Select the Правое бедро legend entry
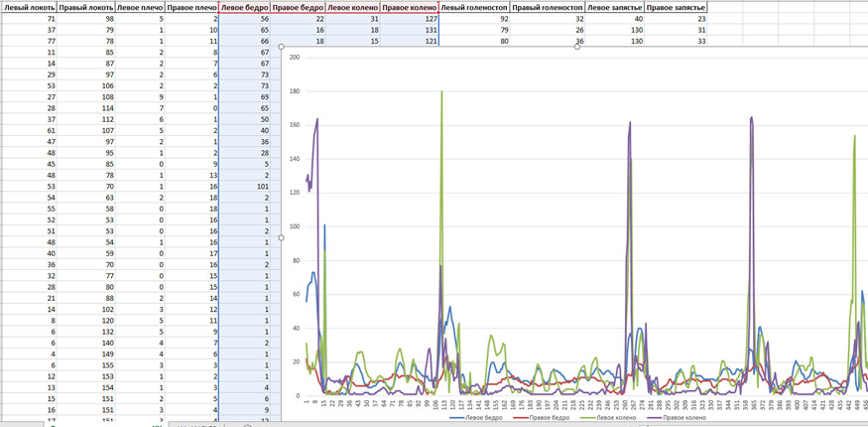Viewport: 868px width, 427px height. coord(550,418)
